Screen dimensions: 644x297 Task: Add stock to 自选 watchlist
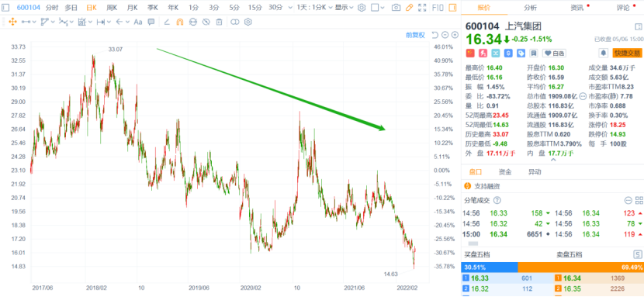pos(554,53)
